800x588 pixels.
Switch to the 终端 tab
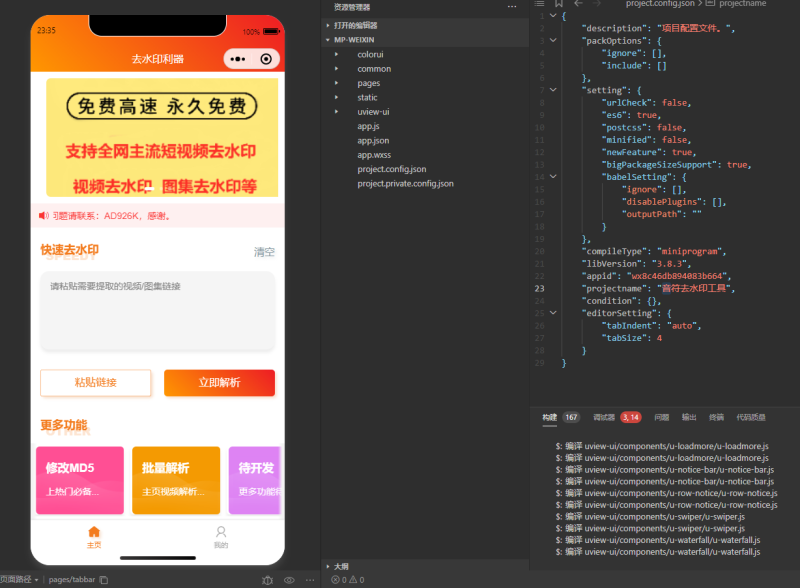pyautogui.click(x=716, y=417)
